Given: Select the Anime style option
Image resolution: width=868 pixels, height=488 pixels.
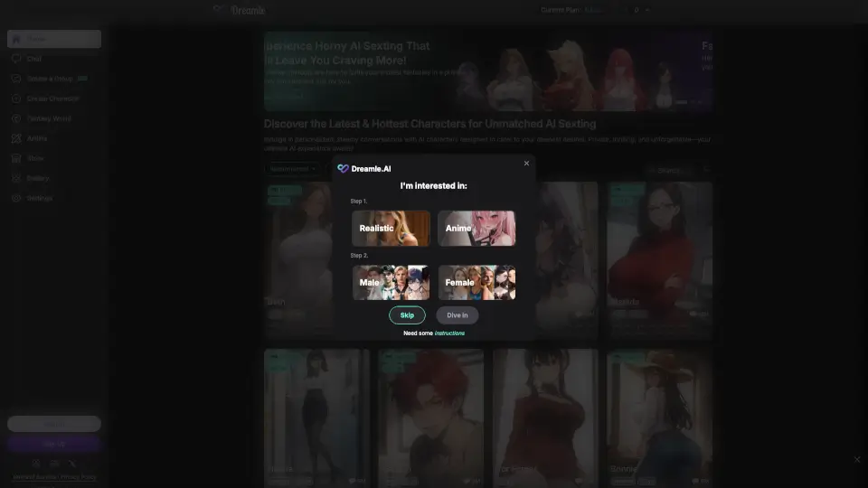Looking at the screenshot, I should pyautogui.click(x=476, y=229).
